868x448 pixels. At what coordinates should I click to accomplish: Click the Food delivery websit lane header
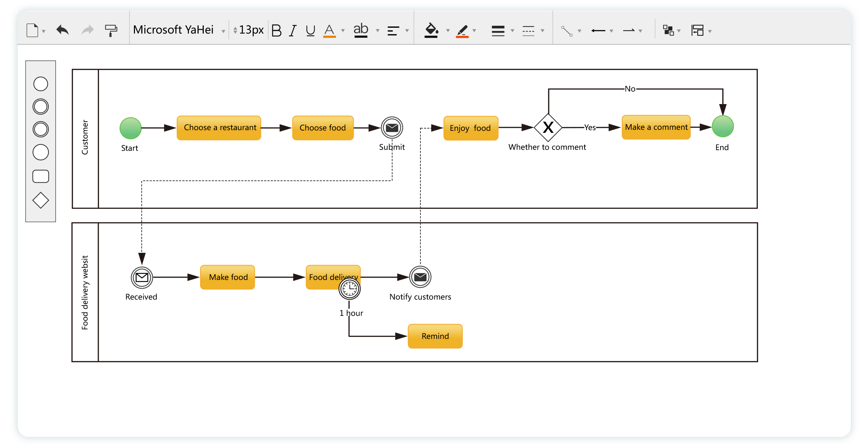(x=85, y=292)
